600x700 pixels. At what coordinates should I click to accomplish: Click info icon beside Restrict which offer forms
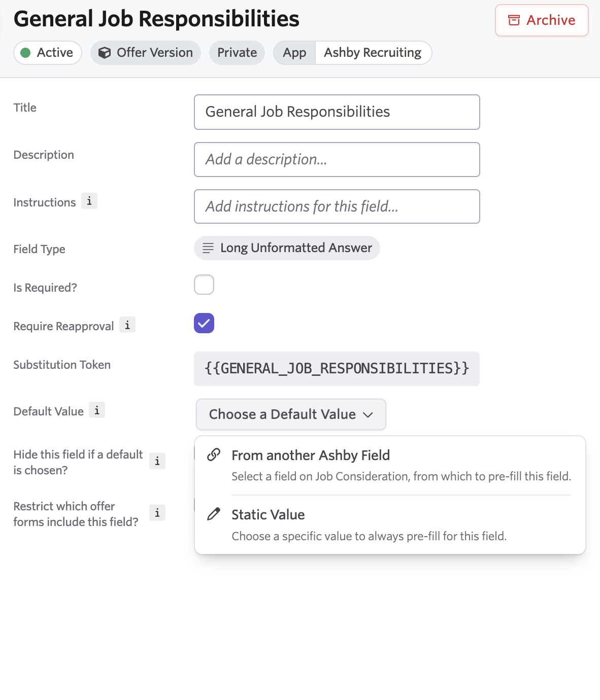point(157,513)
